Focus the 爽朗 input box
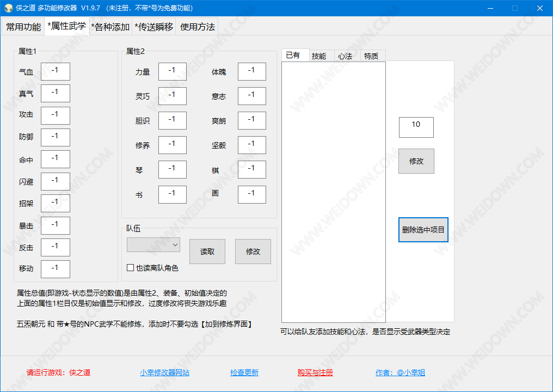The width and height of the screenshot is (553, 392). [252, 120]
